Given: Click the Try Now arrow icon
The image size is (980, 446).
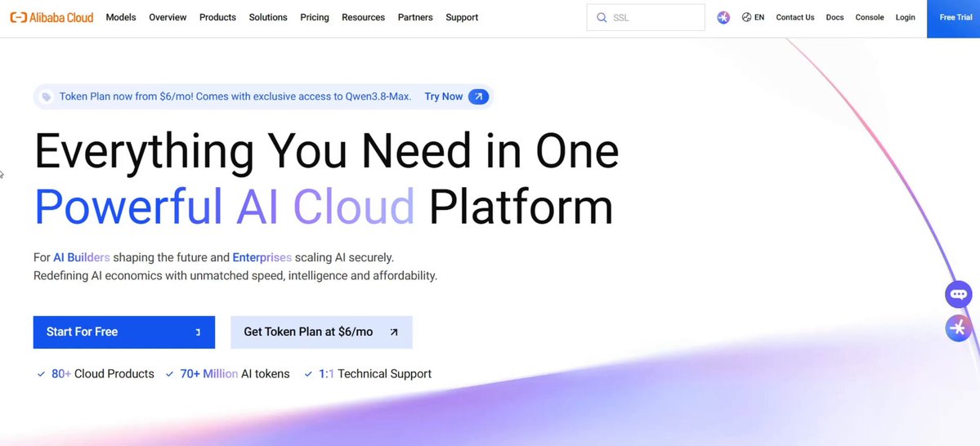Looking at the screenshot, I should pos(478,96).
